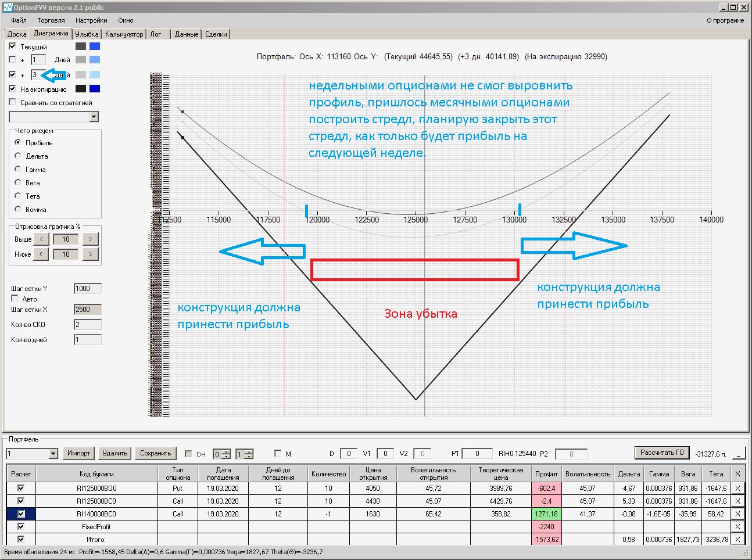The image size is (752, 560).
Task: Click the Кол-во дней input field
Action: click(88, 340)
